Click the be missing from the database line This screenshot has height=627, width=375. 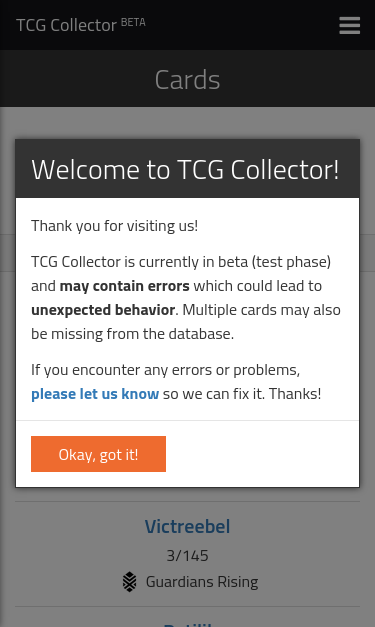[132, 334]
